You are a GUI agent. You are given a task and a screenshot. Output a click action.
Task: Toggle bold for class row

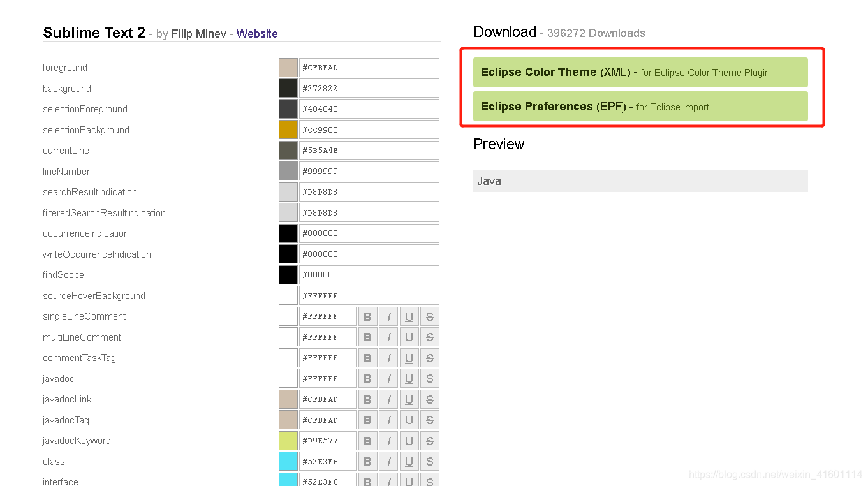[367, 462]
